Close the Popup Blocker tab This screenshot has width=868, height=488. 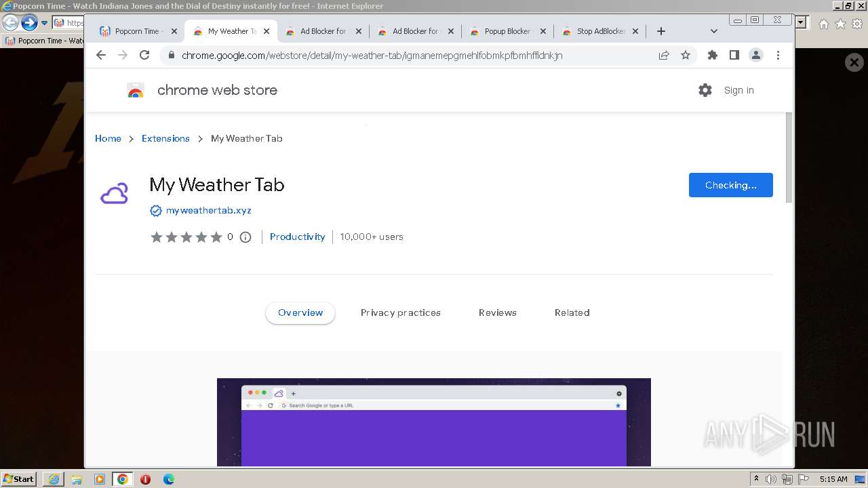click(x=542, y=31)
